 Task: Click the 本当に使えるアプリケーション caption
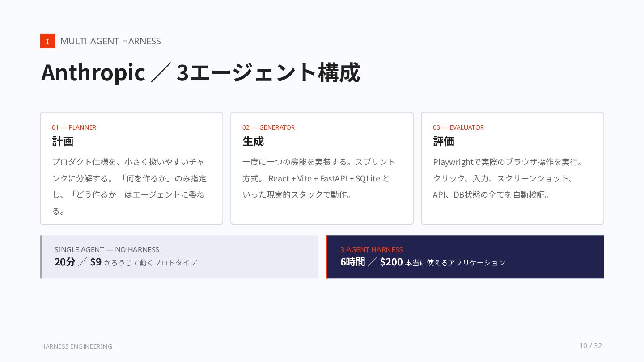pyautogui.click(x=455, y=263)
